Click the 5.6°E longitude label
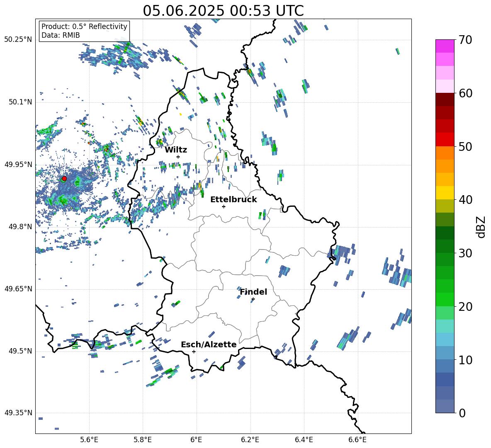Screen dimensions: 491x448 click(x=89, y=440)
